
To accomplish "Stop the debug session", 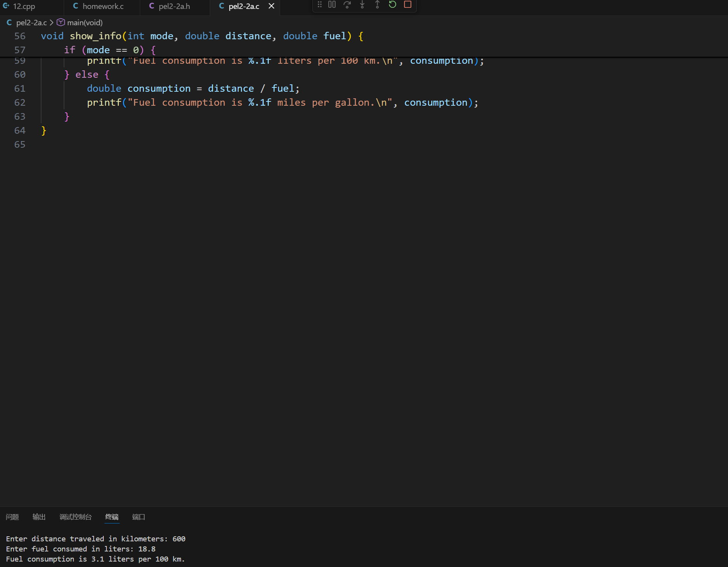I will pyautogui.click(x=408, y=5).
